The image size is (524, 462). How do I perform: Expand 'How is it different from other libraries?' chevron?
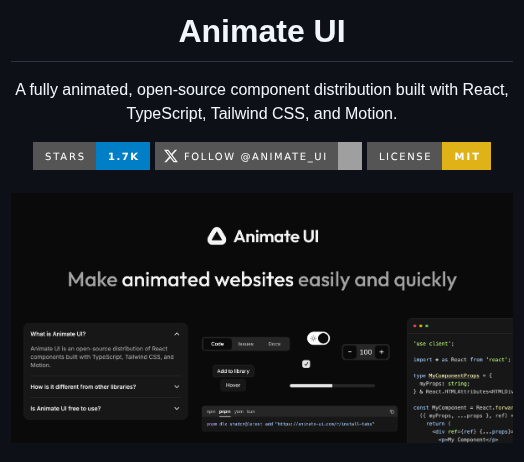177,387
